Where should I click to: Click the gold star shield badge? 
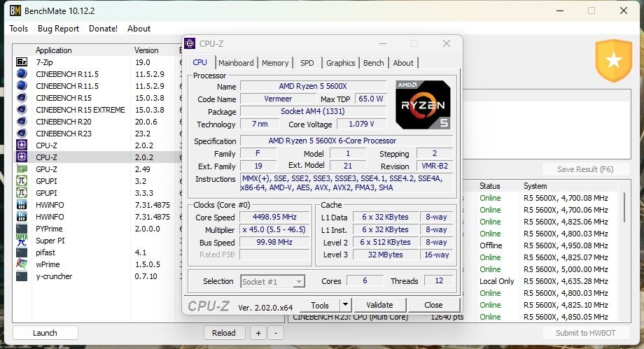pyautogui.click(x=614, y=60)
